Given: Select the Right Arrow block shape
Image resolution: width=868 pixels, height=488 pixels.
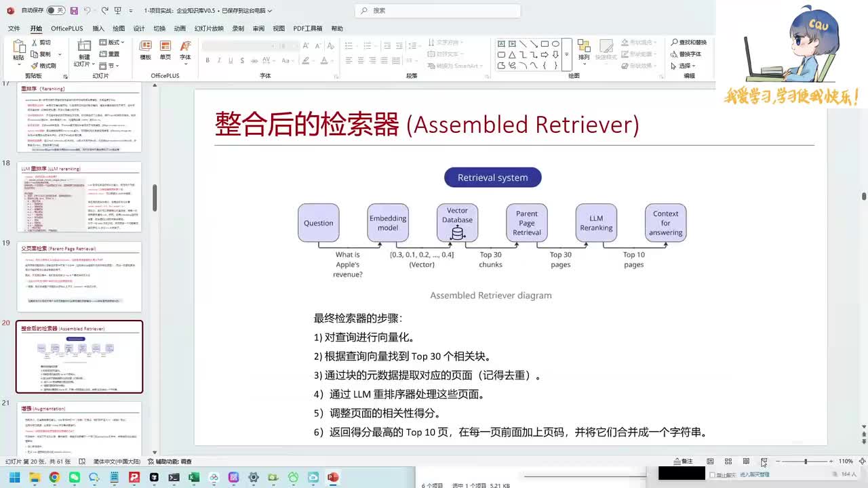Looking at the screenshot, I should [545, 55].
